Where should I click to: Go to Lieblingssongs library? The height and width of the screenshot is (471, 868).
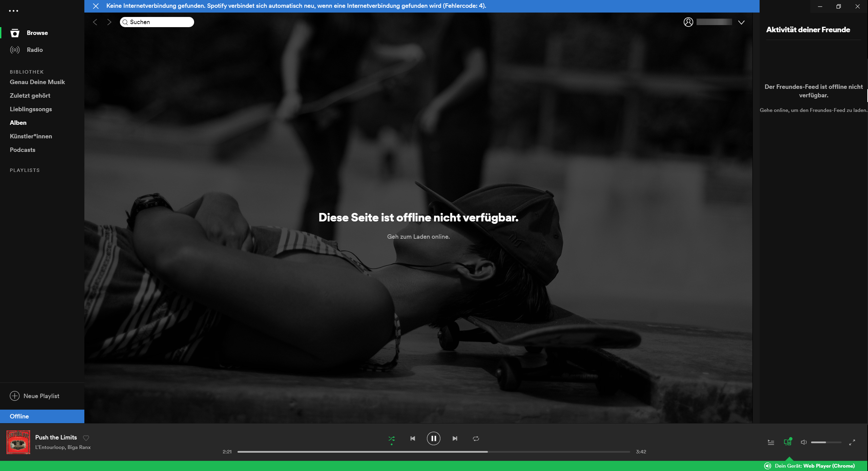(31, 109)
